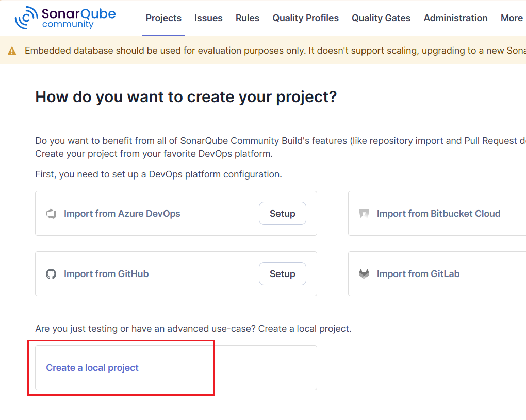Click Create a local project link
This screenshot has width=526, height=420.
click(92, 368)
